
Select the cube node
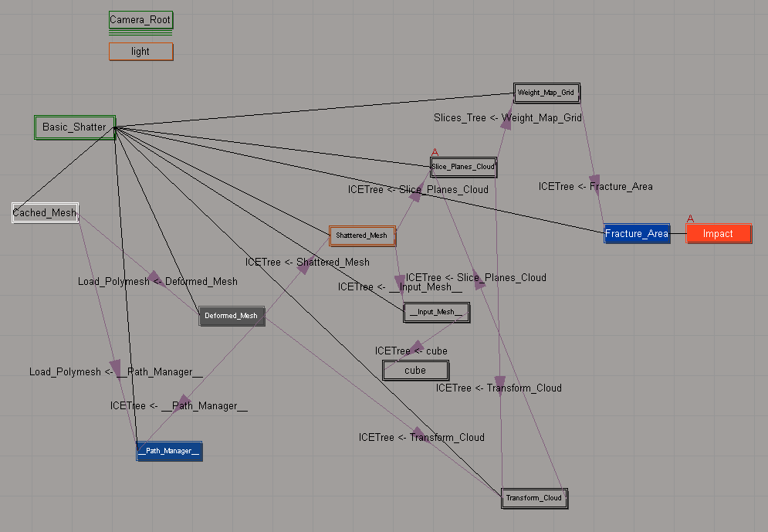click(415, 371)
